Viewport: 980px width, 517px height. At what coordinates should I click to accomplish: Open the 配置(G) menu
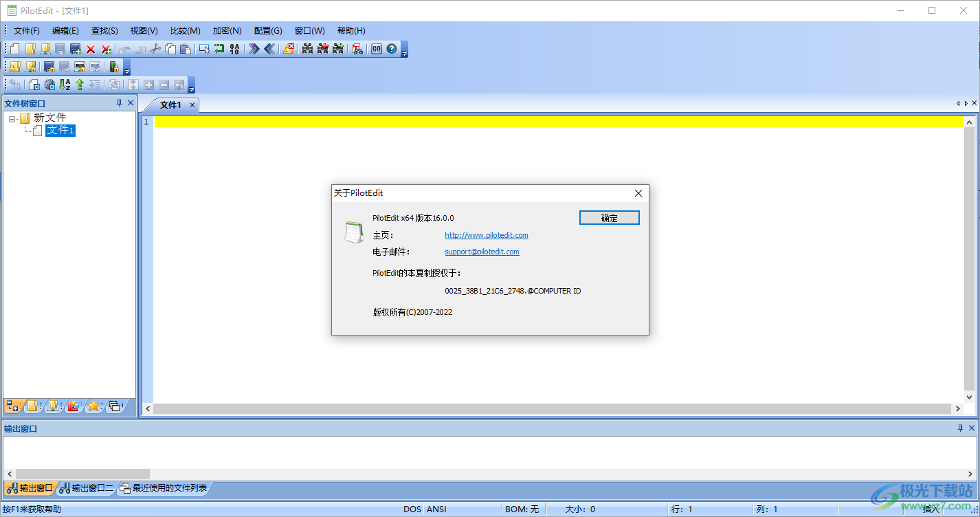pyautogui.click(x=268, y=31)
